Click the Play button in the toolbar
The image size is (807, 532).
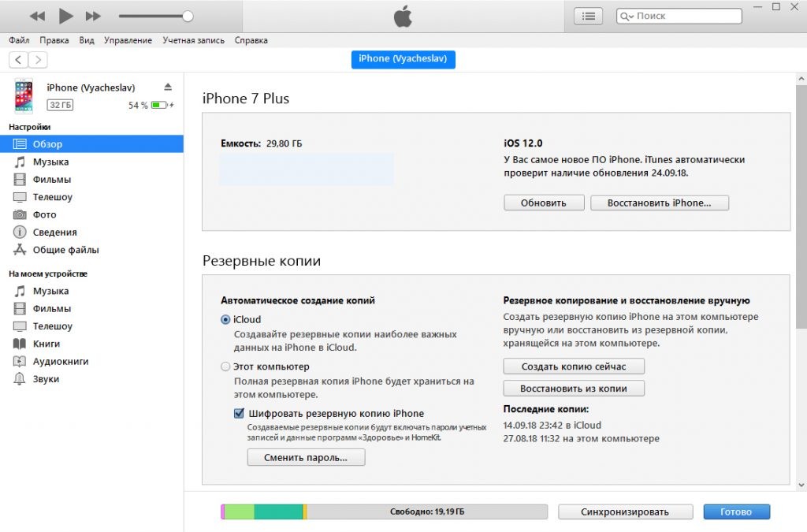click(x=66, y=16)
